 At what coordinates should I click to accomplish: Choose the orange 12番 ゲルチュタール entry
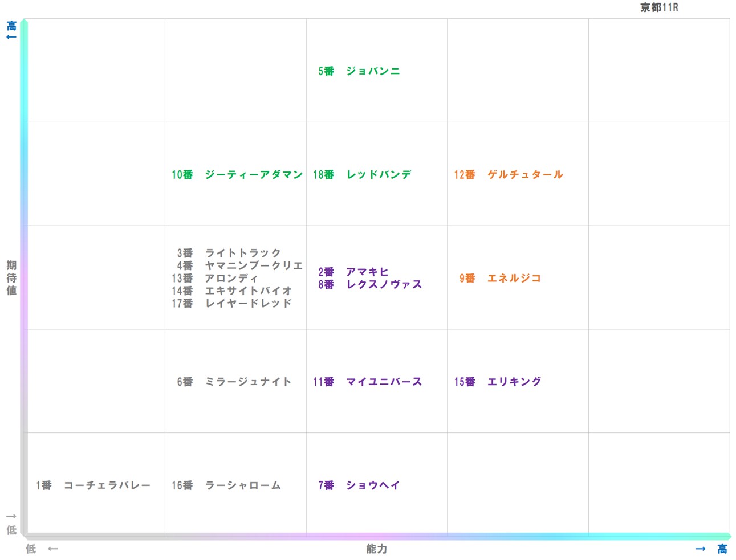click(x=509, y=175)
